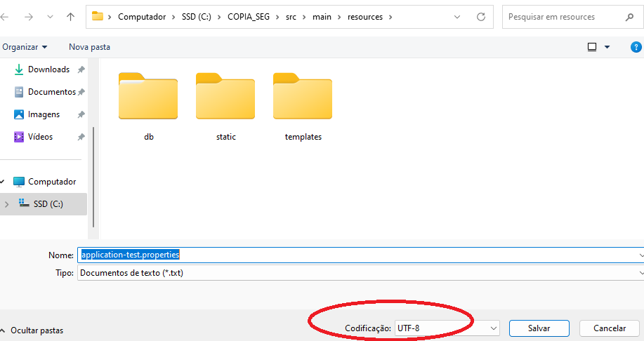
Task: Expand chevron after resources breadcrumb
Action: (x=390, y=17)
